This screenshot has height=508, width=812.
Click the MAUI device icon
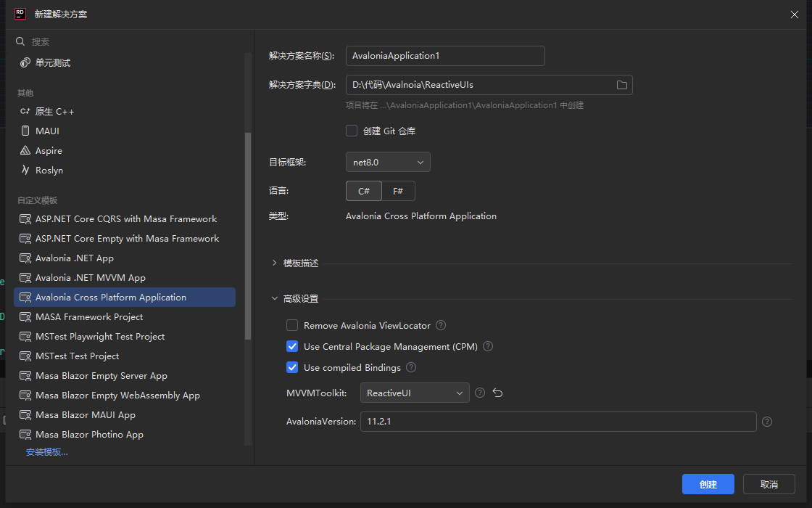(25, 131)
